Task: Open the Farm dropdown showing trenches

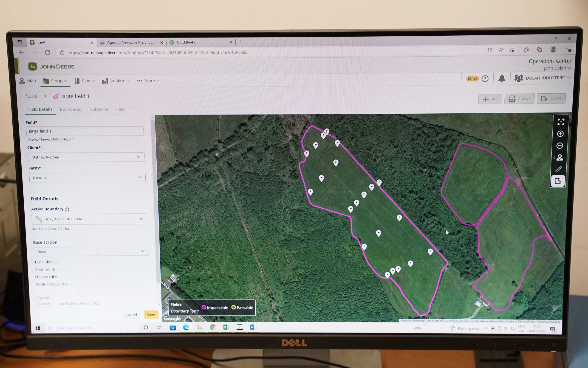Action: [x=87, y=177]
